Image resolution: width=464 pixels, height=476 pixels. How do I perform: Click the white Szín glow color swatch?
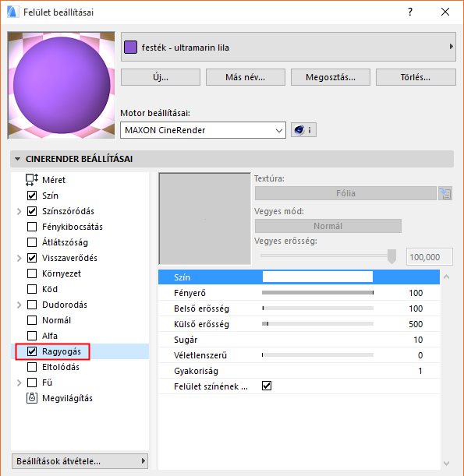click(x=317, y=277)
